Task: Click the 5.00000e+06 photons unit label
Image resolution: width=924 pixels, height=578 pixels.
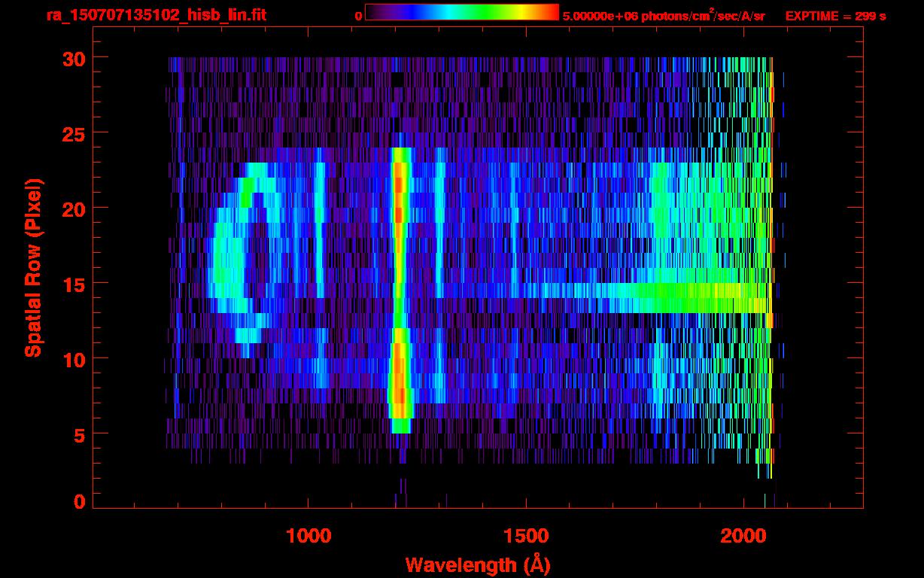Action: pos(663,16)
